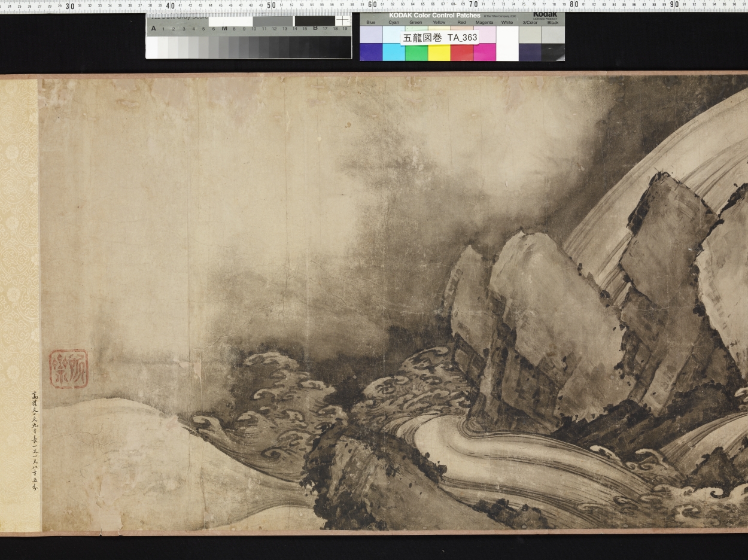Click the 'KODAK Color Control Patches' heading
The height and width of the screenshot is (560, 748).
434,15
